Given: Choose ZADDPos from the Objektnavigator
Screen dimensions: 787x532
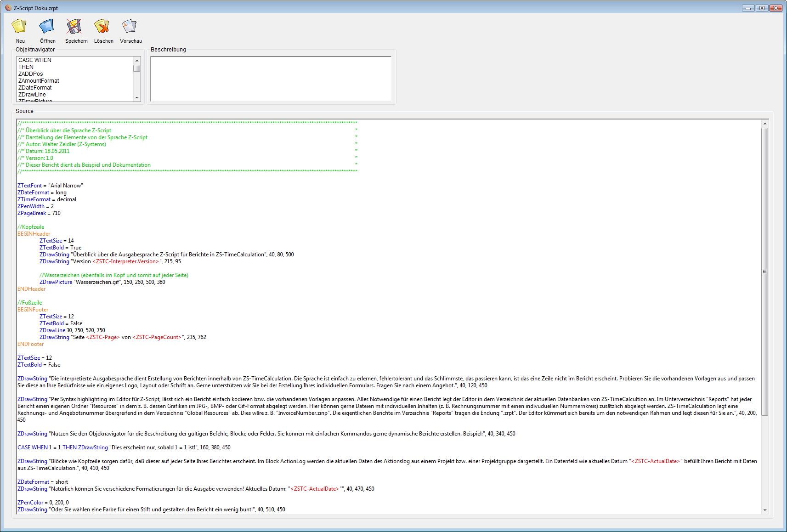Looking at the screenshot, I should 31,74.
